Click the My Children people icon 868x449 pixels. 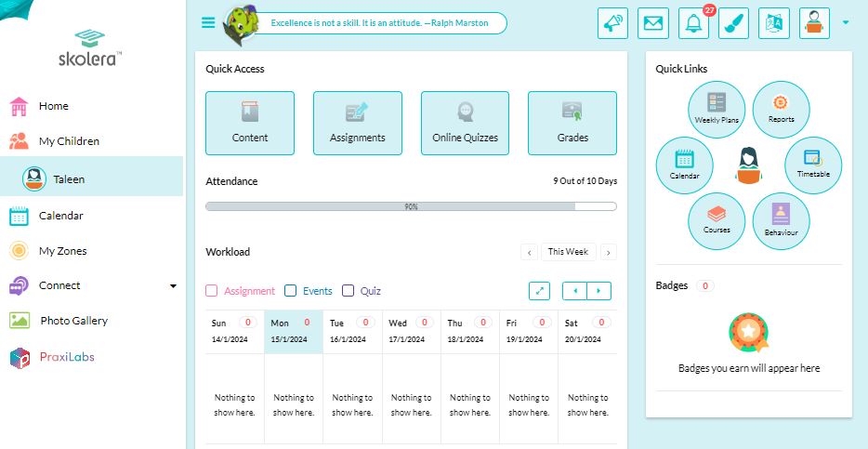[19, 141]
